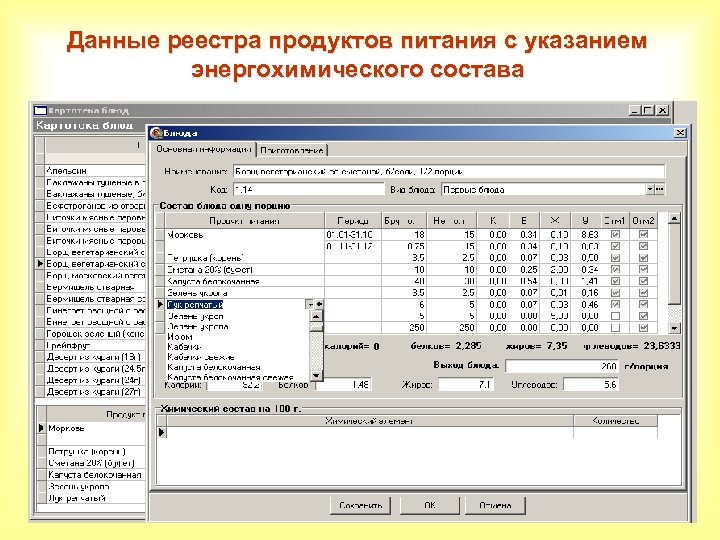Toggle Отм2 checkbox in Зелень укропа row
Image resolution: width=720 pixels, height=540 pixels.
click(x=643, y=292)
